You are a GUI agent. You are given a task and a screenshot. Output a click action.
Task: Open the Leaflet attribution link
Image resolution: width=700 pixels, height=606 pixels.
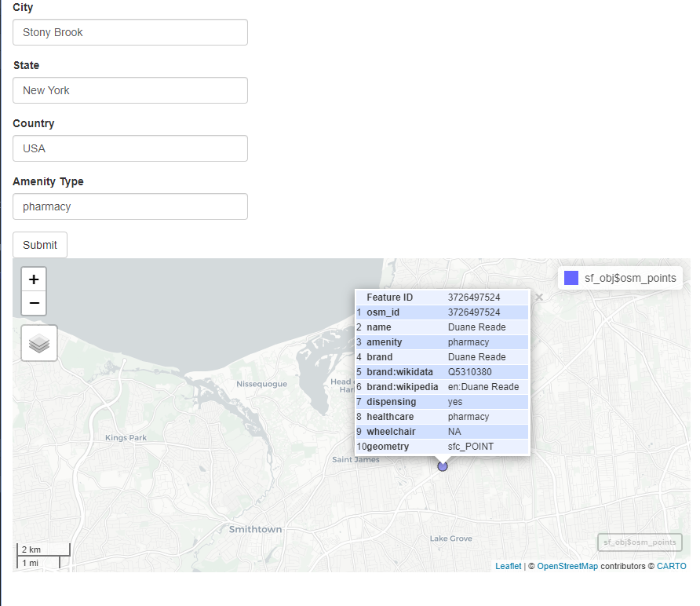508,566
